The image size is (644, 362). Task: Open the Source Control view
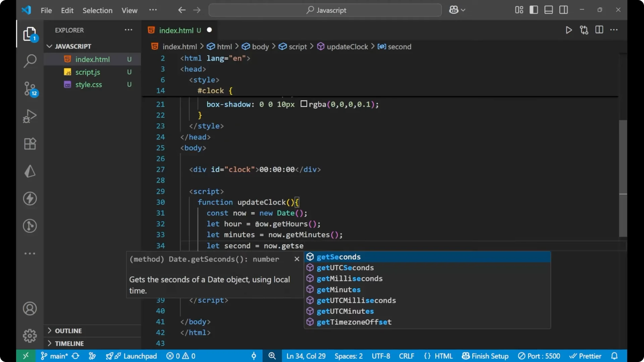pos(30,89)
